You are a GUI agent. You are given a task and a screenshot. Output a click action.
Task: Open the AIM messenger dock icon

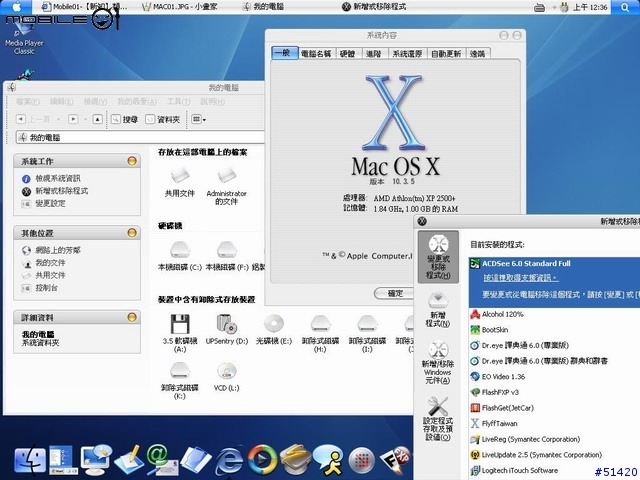328,460
